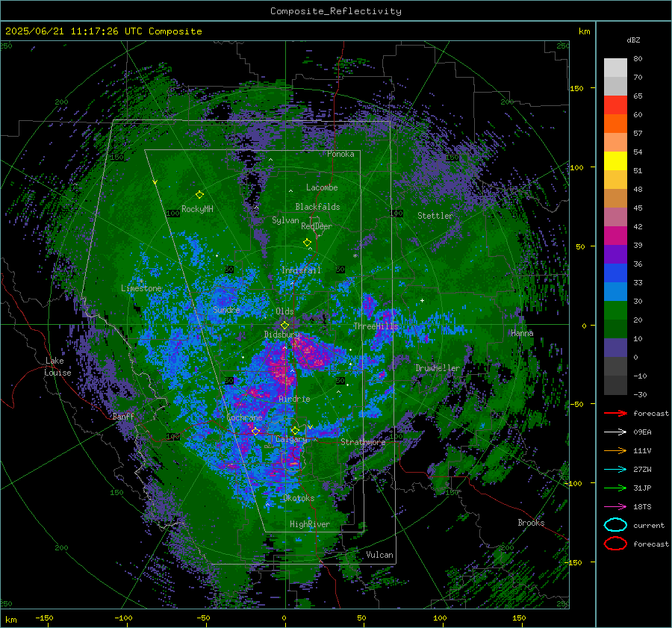Click the yellow diamond marker below Cochrane

pyautogui.click(x=256, y=431)
